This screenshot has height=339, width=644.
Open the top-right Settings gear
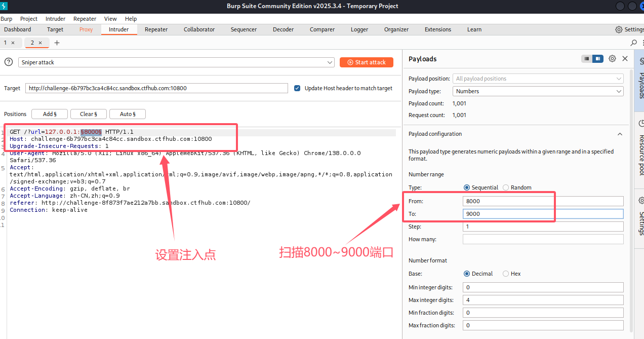[629, 29]
